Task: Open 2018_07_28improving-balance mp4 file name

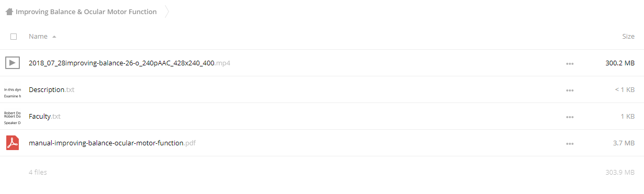Action: pos(129,63)
